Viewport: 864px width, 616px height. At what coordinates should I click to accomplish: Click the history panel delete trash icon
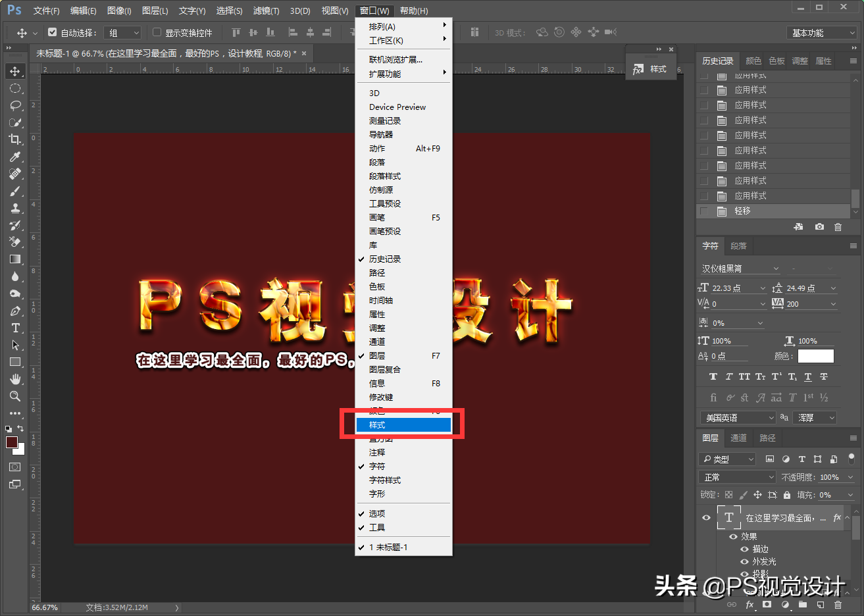pyautogui.click(x=838, y=227)
